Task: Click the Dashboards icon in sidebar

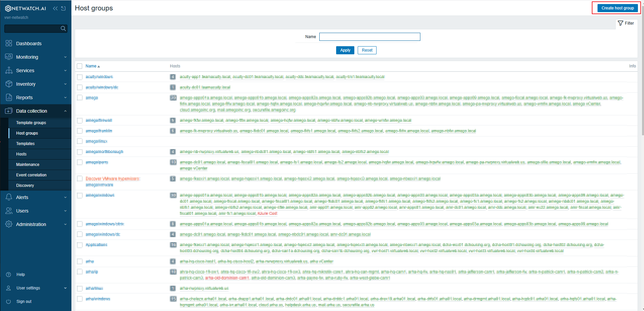Action: pos(9,44)
